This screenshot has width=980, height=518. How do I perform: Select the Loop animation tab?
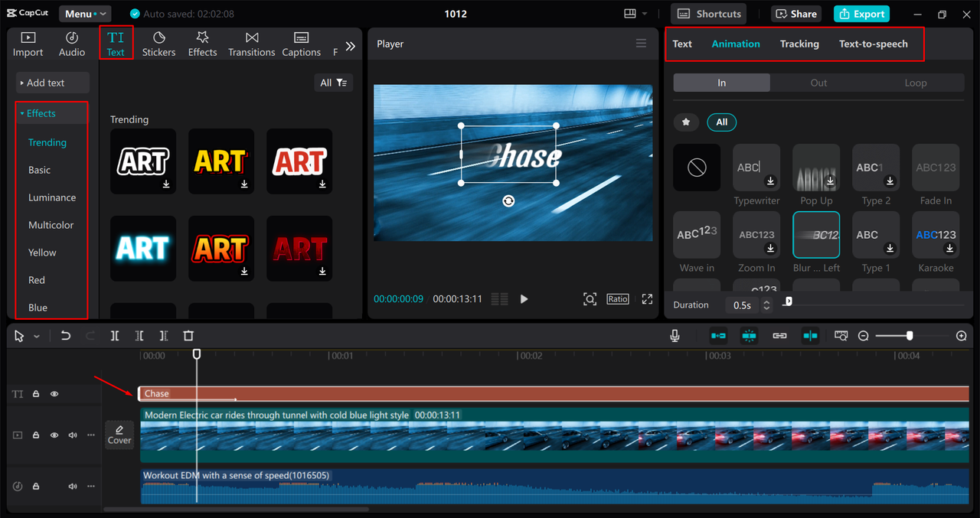[x=916, y=83]
